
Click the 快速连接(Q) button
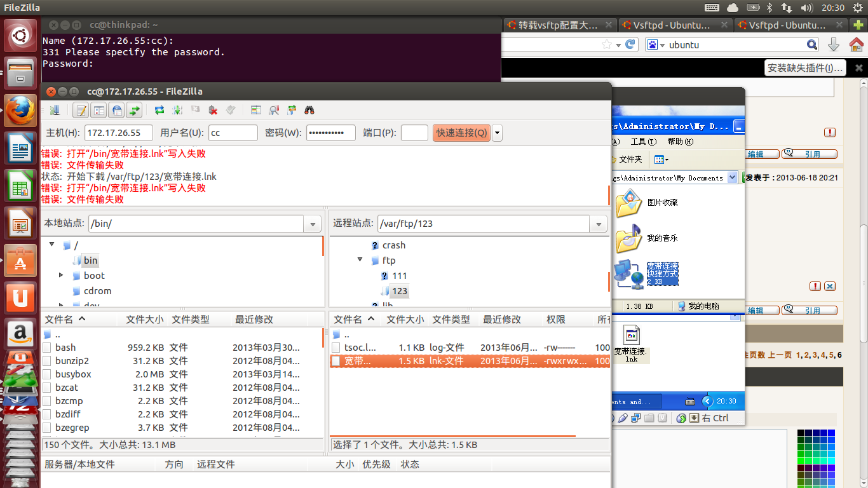(x=461, y=133)
